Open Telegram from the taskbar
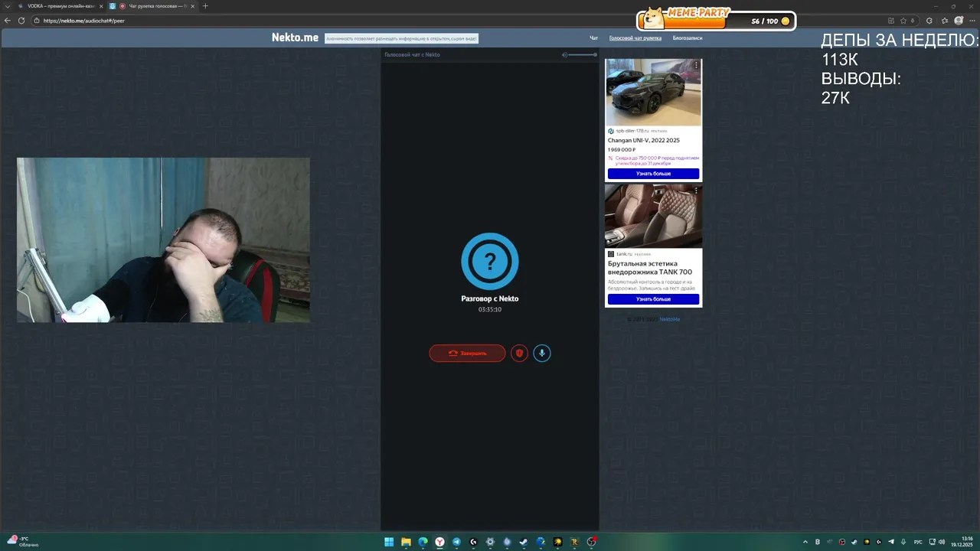 [456, 542]
